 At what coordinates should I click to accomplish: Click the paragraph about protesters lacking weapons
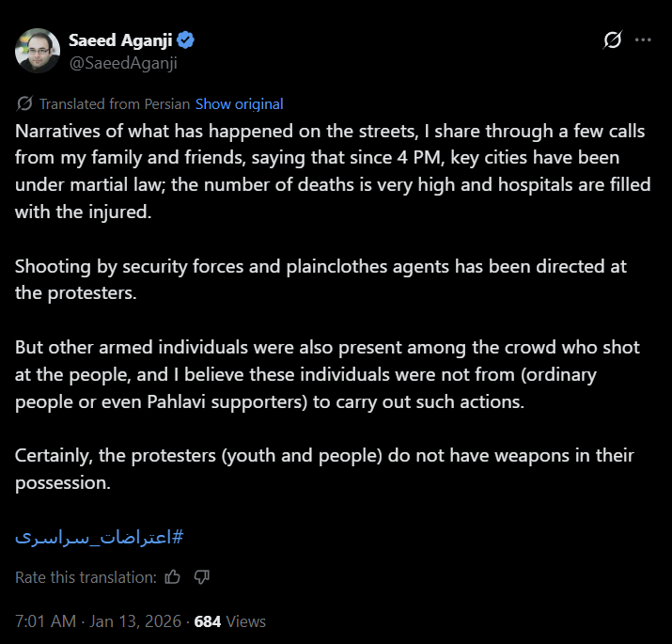[x=324, y=469]
